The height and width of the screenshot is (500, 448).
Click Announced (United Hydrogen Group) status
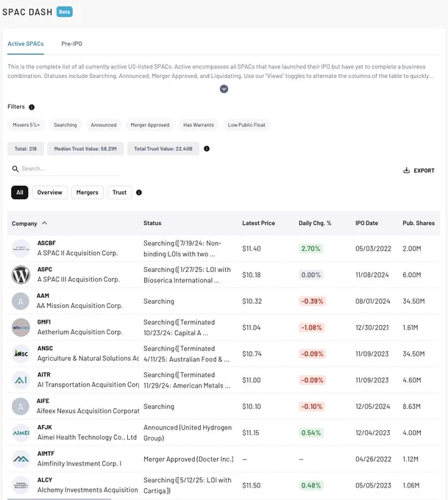coord(188,432)
